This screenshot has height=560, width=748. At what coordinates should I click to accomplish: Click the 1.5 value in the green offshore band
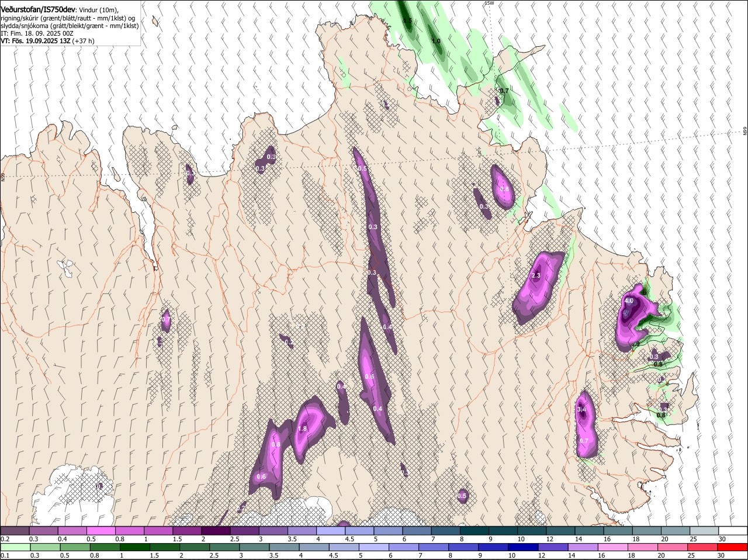coord(407,21)
